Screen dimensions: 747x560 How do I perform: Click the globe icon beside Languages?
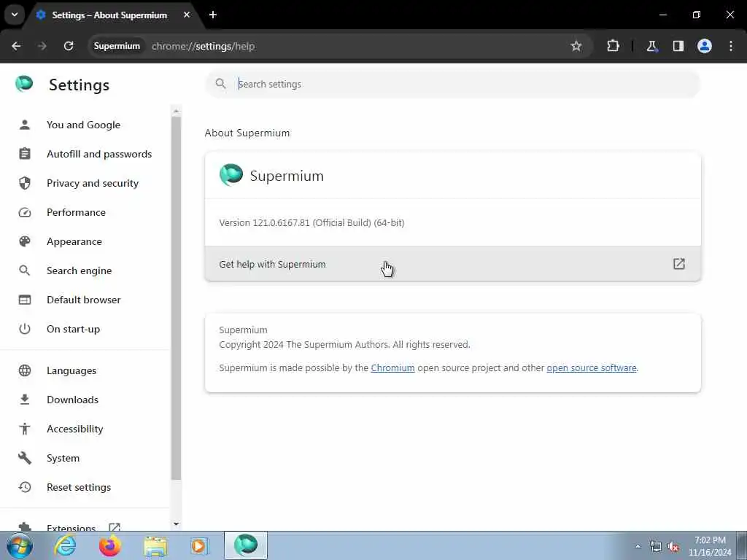tap(25, 370)
